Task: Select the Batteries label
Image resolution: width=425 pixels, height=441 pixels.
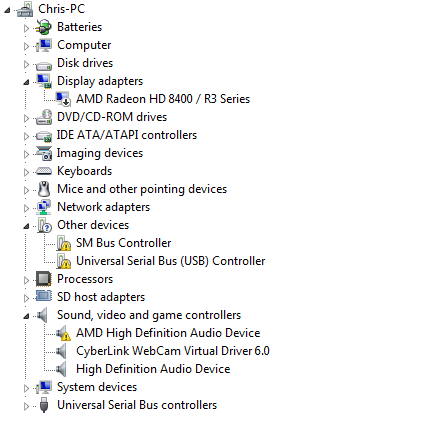Action: click(x=79, y=27)
